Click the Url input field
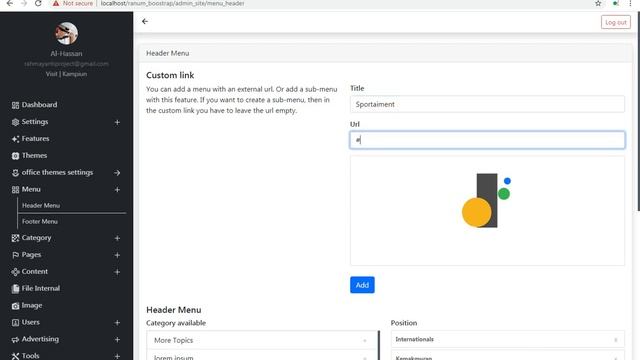 pyautogui.click(x=487, y=140)
